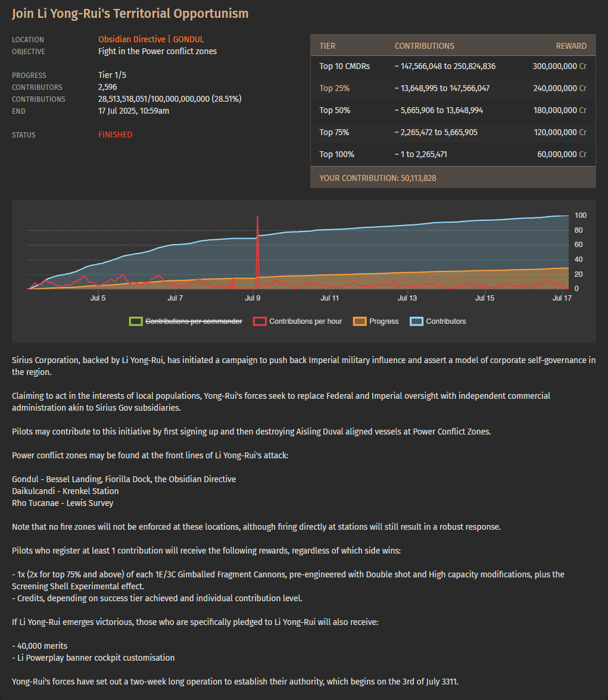Select the Jul 15 axis label

pos(485,298)
